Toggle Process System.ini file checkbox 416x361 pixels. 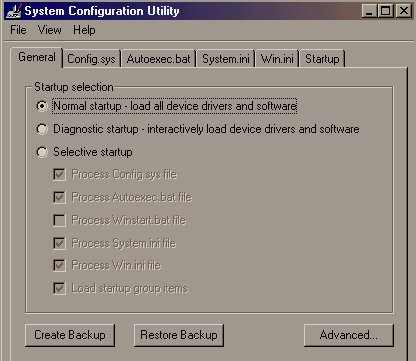coord(59,243)
